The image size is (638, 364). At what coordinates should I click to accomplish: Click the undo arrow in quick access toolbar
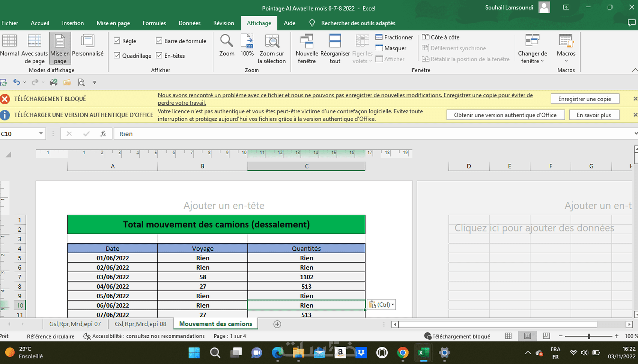point(16,82)
